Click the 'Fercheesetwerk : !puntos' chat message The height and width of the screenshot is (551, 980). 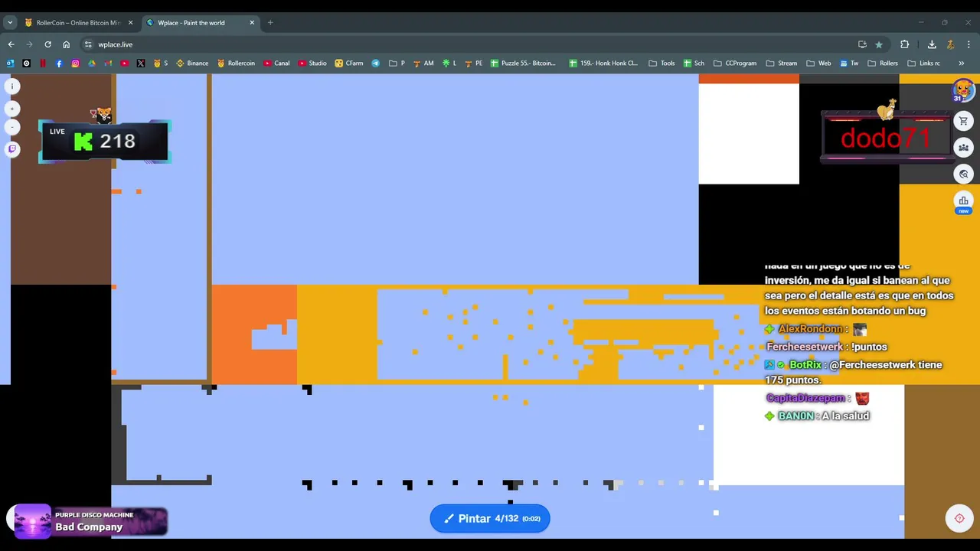point(827,347)
